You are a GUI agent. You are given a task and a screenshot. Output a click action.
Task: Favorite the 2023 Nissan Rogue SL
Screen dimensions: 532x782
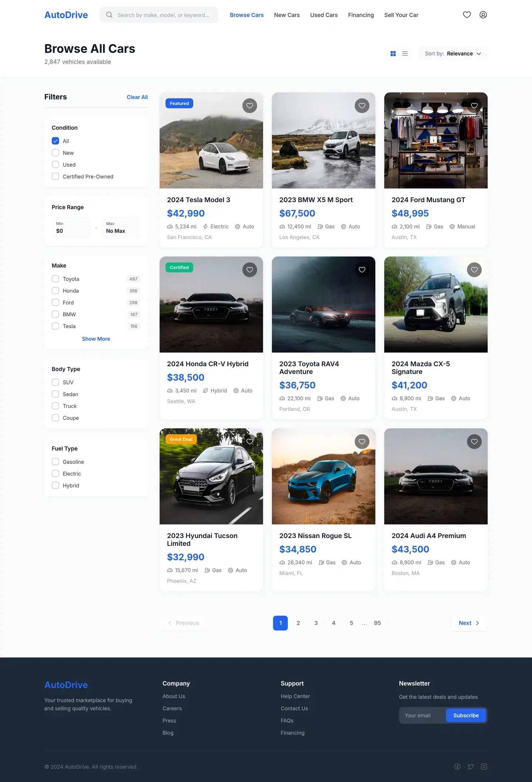coord(362,442)
